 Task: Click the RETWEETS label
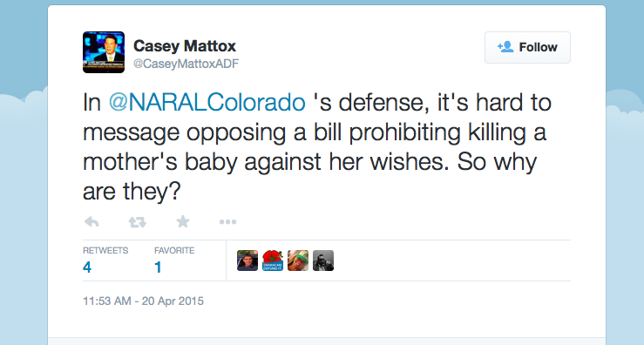click(105, 250)
